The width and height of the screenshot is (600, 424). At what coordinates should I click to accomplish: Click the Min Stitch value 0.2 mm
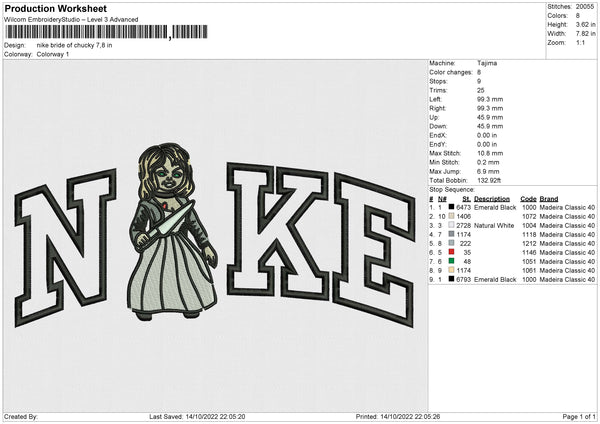tap(488, 162)
